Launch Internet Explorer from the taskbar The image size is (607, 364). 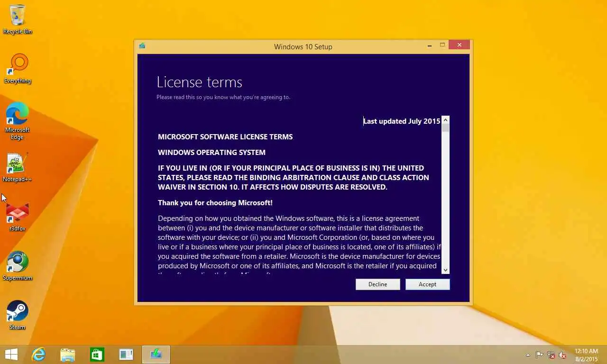click(x=38, y=355)
